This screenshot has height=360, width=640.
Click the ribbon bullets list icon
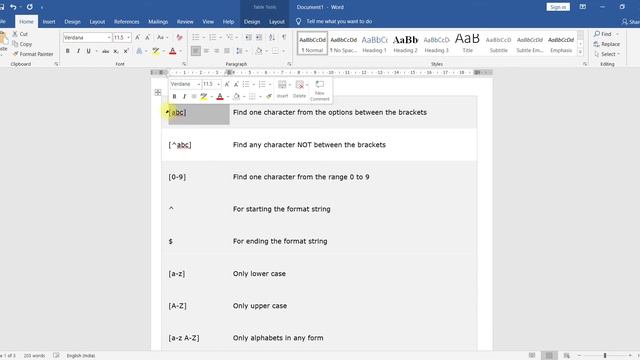196,38
